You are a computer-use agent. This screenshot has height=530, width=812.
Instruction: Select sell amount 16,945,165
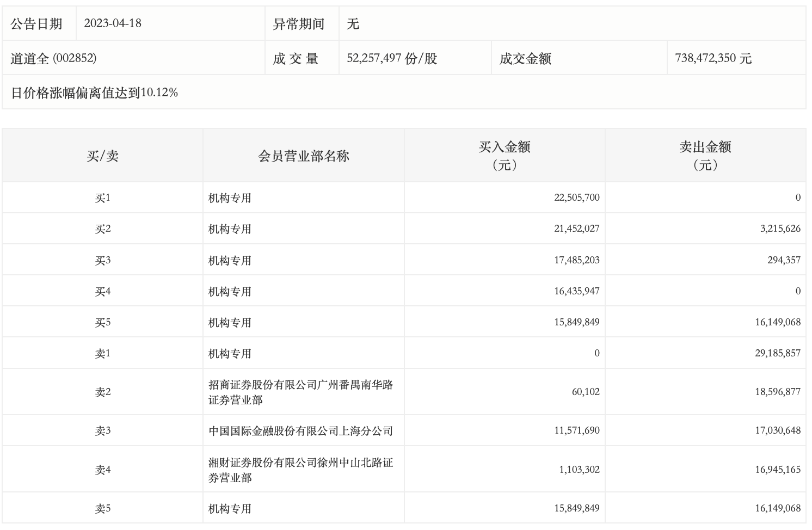(778, 469)
